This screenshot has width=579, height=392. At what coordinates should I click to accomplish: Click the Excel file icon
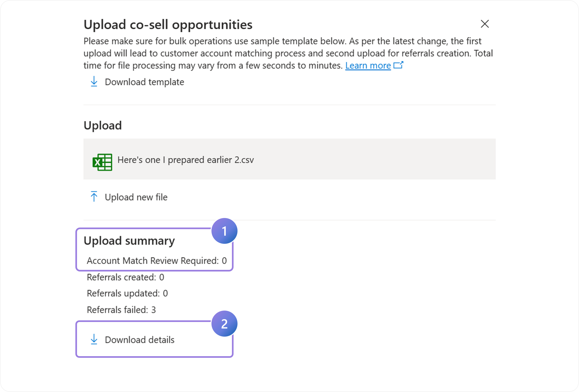[102, 162]
